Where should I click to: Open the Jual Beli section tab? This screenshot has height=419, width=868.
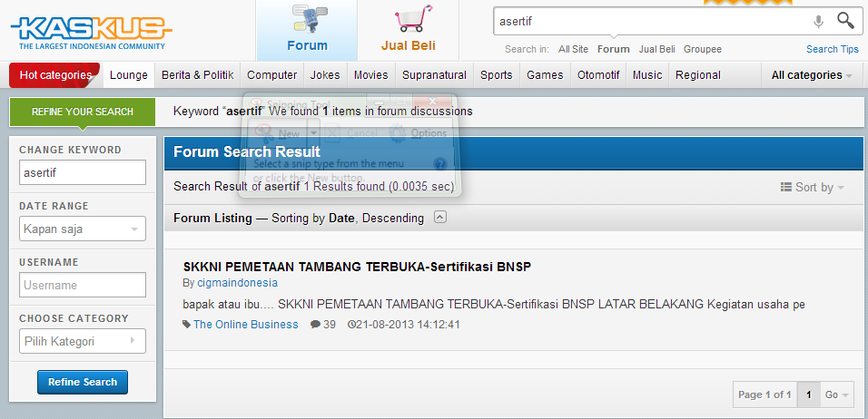click(408, 31)
